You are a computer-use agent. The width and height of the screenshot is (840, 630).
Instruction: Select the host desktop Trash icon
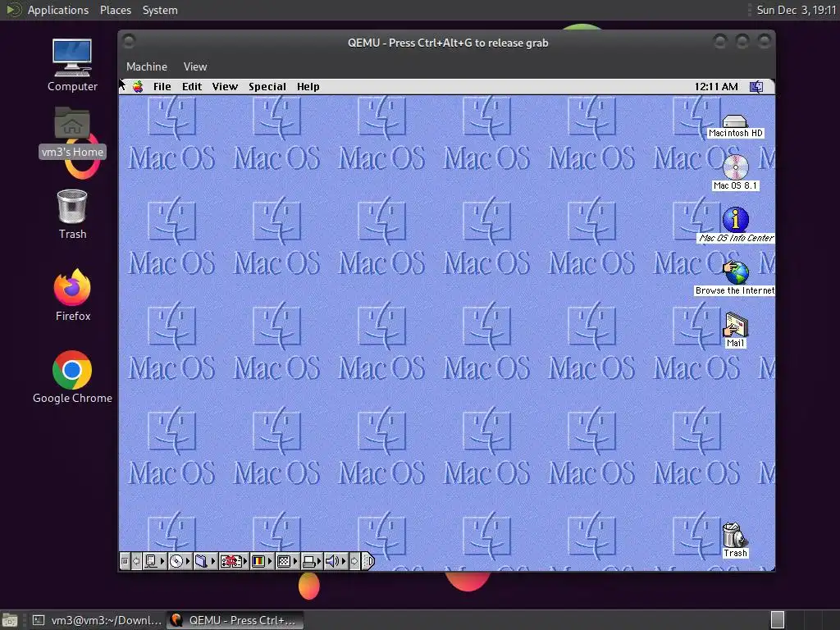[x=72, y=214]
